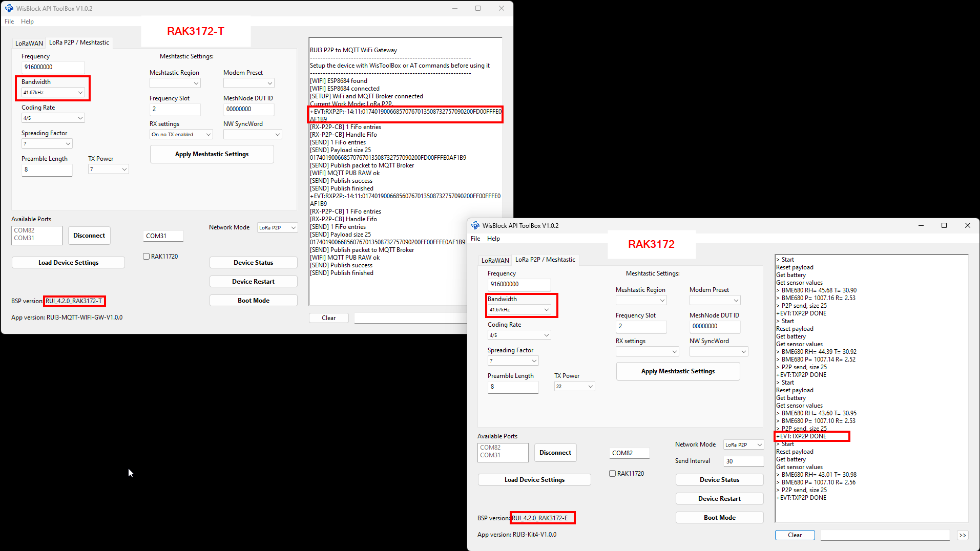Click the Send Interval field showing 30
The width and height of the screenshot is (980, 551).
click(743, 461)
